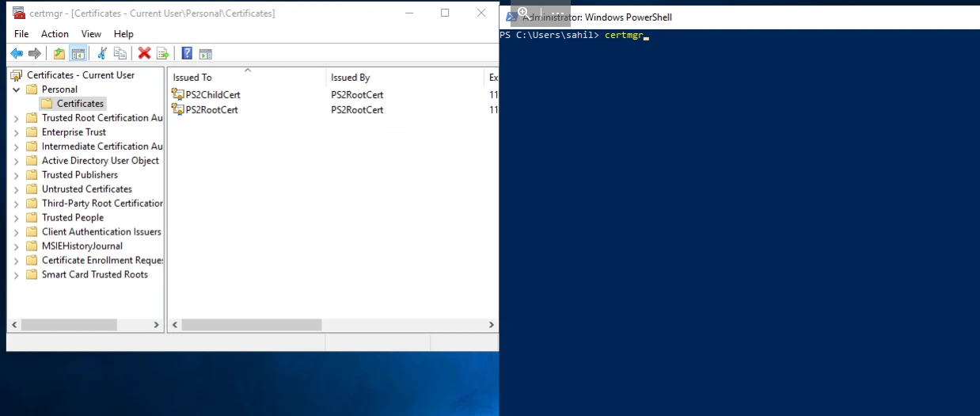This screenshot has width=980, height=416.
Task: Maximize the certmgr window
Action: [x=445, y=13]
